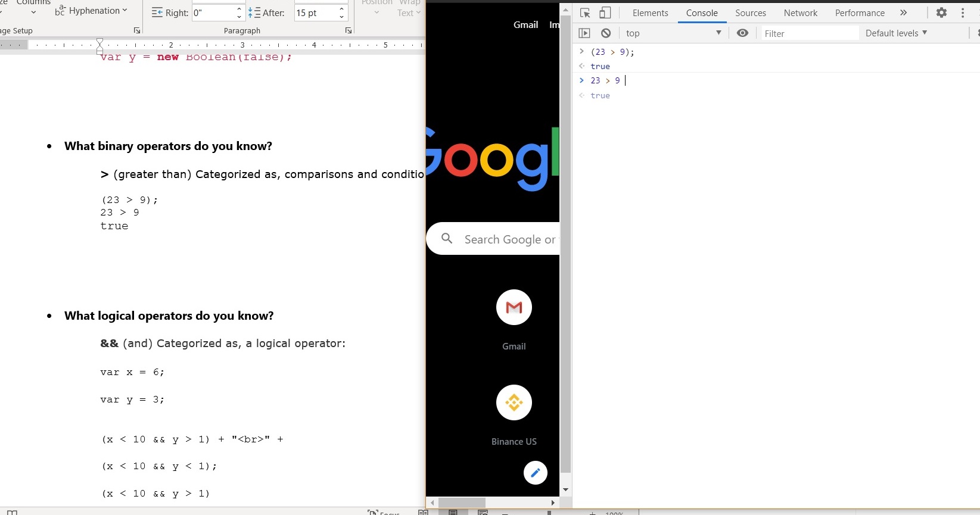Switch to the Network tab
The image size is (980, 515).
click(x=801, y=13)
